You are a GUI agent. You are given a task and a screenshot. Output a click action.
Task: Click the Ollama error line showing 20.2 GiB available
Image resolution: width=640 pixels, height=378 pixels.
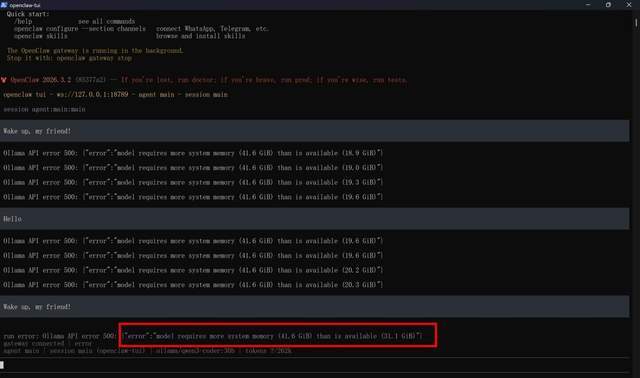(193, 270)
